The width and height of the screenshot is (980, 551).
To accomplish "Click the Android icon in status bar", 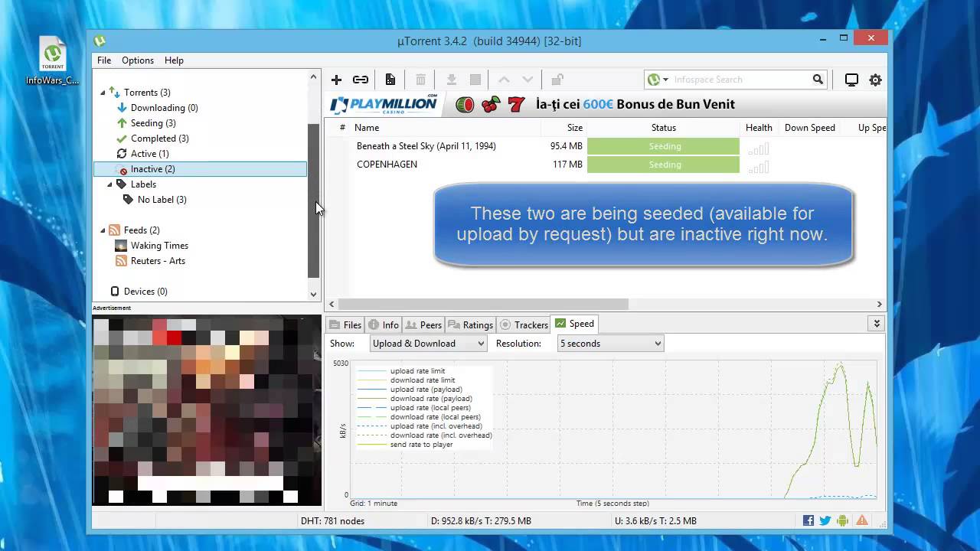I will 843,520.
